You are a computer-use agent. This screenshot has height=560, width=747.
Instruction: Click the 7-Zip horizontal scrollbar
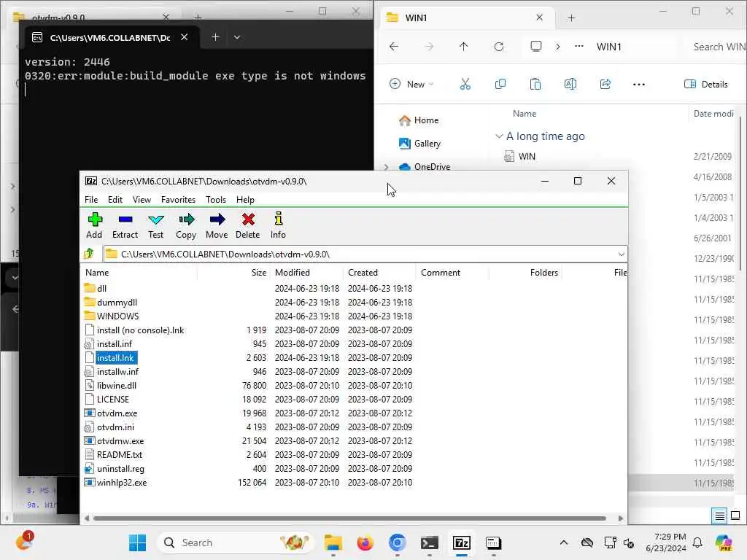pos(349,518)
